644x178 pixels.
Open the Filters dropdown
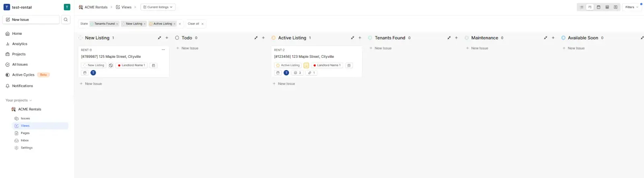pos(632,7)
